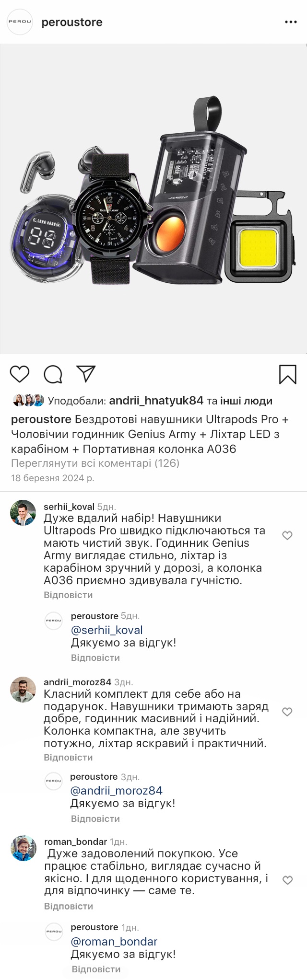Open serhii_koval's avatar
Image resolution: width=307 pixels, height=980 pixels.
23,512
